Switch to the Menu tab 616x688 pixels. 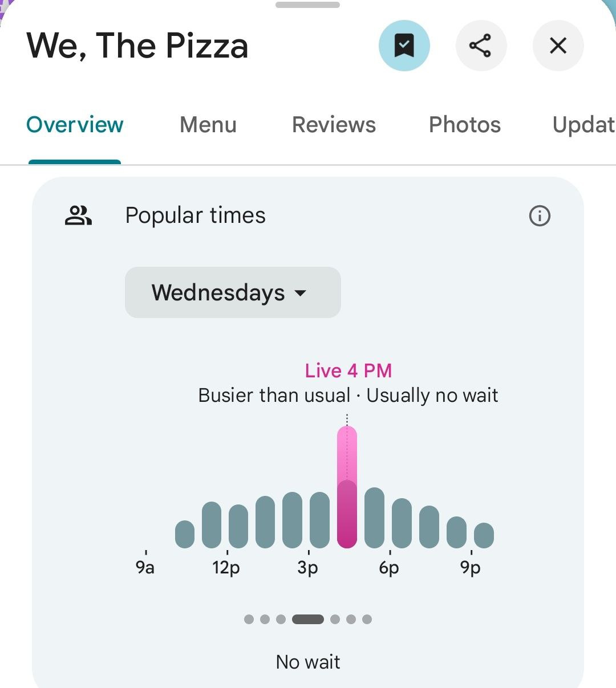click(208, 125)
